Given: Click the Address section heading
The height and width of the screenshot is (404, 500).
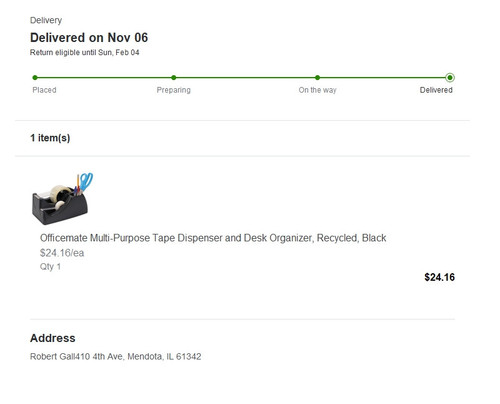Looking at the screenshot, I should (x=53, y=338).
